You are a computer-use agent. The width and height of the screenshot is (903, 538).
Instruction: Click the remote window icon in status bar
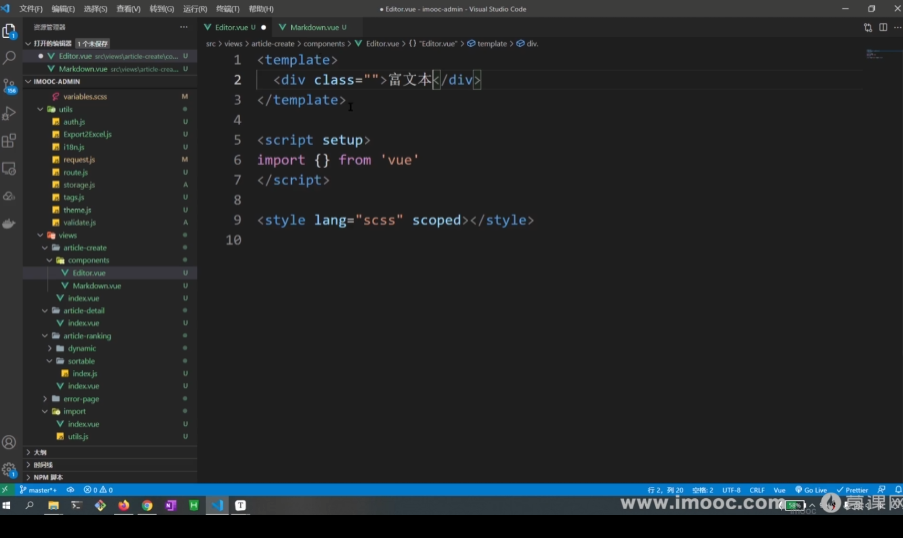[5, 490]
